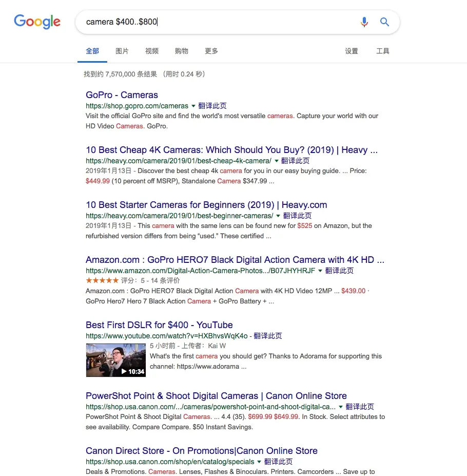Click 翻译此页 for best-beginner-cameras result

(297, 216)
